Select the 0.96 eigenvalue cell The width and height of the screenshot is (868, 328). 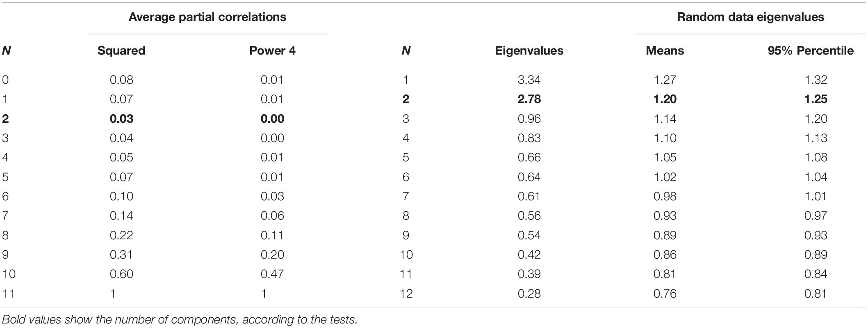coord(529,119)
